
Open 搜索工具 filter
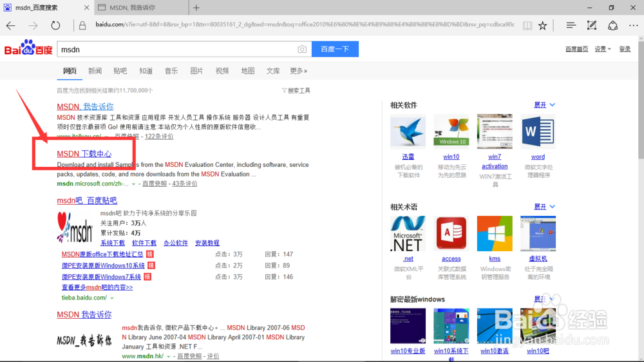(x=296, y=90)
